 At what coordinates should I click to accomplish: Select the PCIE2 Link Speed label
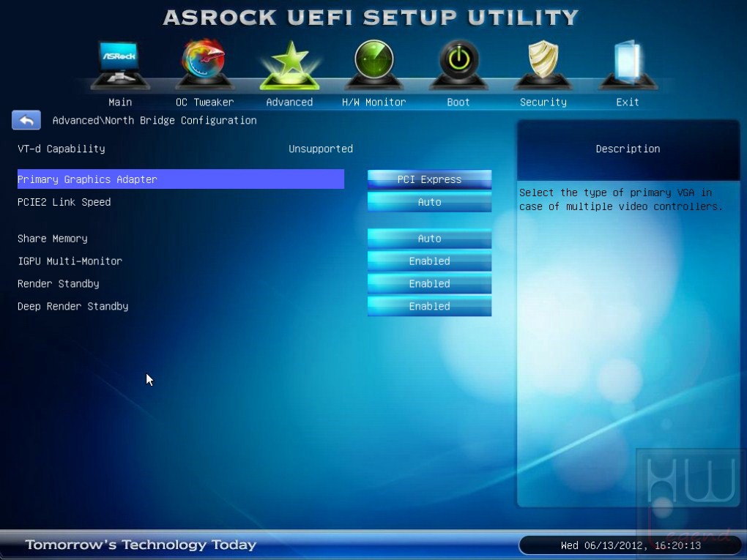[x=64, y=202]
